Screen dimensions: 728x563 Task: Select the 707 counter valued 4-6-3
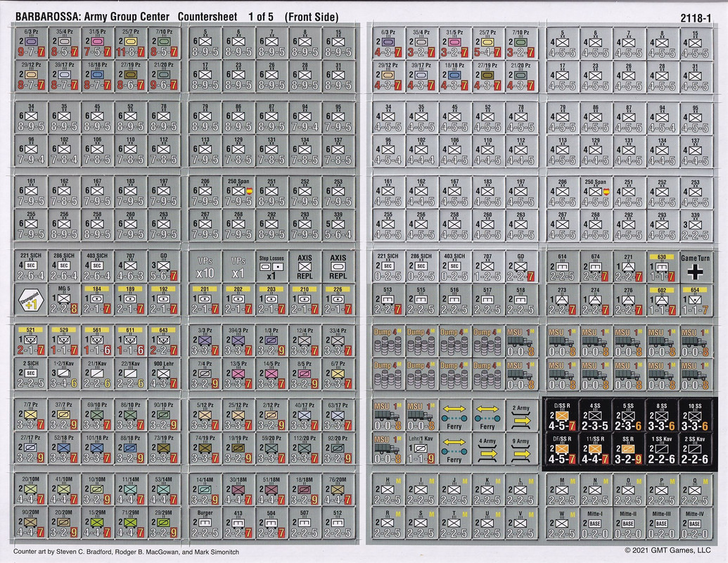pos(130,267)
